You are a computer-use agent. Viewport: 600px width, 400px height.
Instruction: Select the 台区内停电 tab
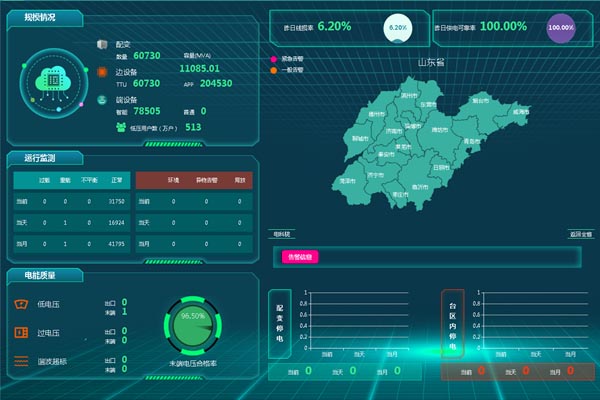coord(452,323)
